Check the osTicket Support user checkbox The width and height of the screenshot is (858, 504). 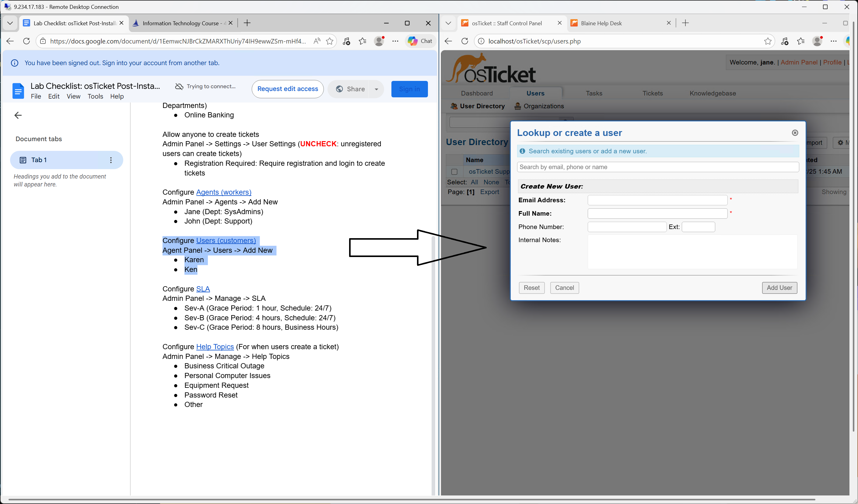tap(454, 172)
